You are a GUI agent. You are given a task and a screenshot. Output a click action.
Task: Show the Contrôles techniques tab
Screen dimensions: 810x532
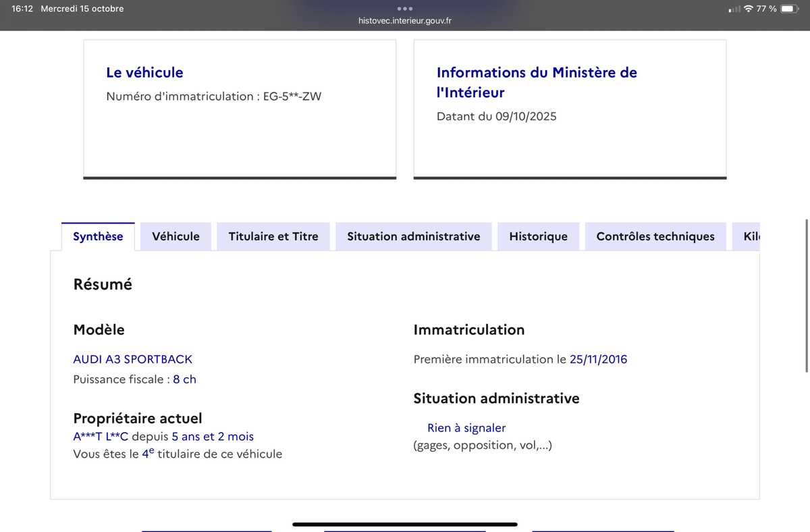pos(655,236)
